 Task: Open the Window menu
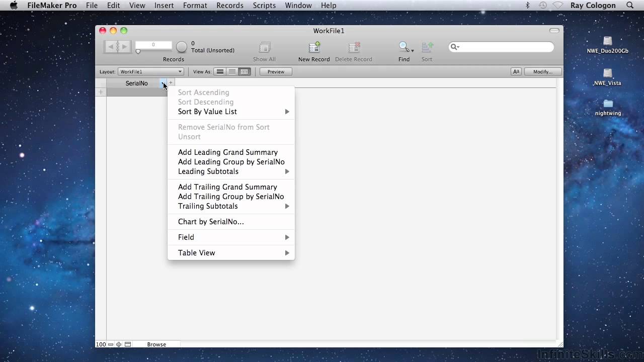click(x=298, y=6)
